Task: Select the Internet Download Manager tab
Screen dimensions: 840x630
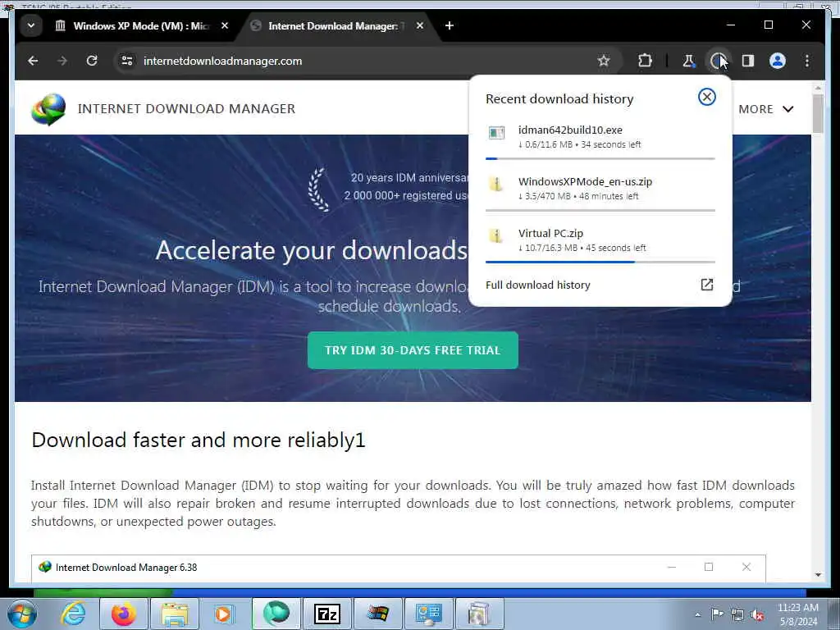Action: pos(336,25)
